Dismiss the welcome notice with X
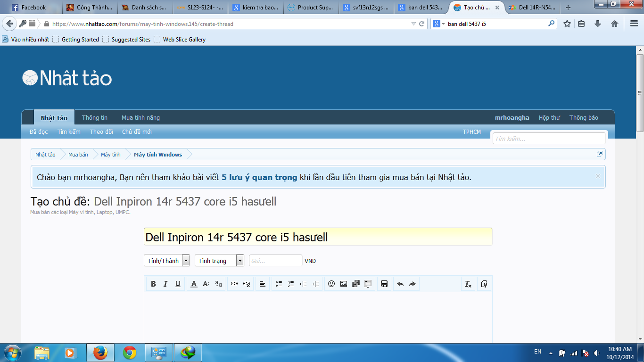The height and width of the screenshot is (362, 644). pyautogui.click(x=598, y=176)
